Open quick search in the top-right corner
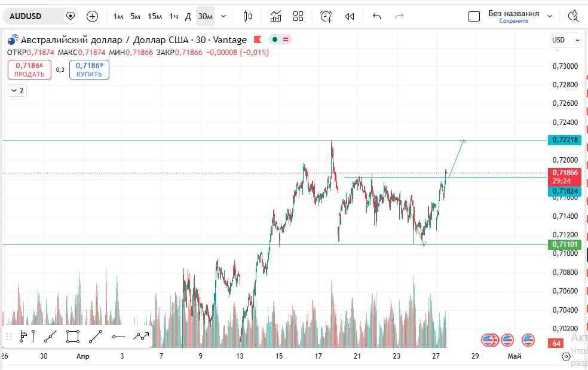The height and width of the screenshot is (370, 588). (x=574, y=16)
